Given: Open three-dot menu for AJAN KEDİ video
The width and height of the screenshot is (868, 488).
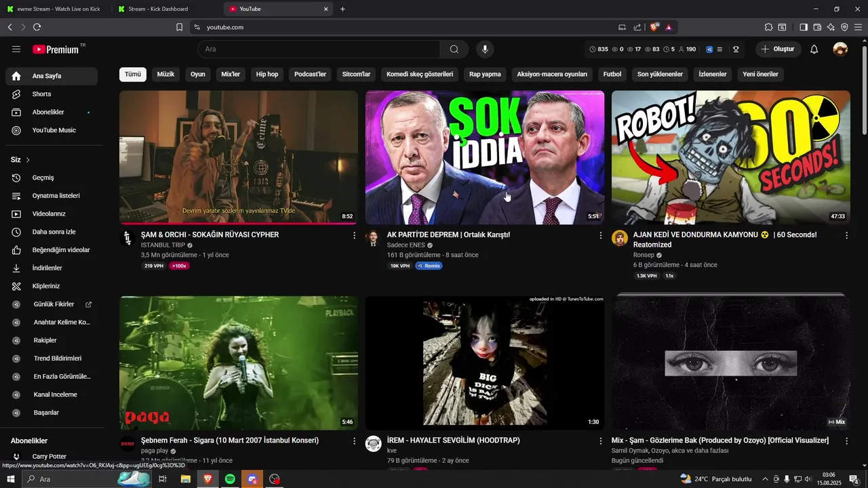Looking at the screenshot, I should click(846, 235).
